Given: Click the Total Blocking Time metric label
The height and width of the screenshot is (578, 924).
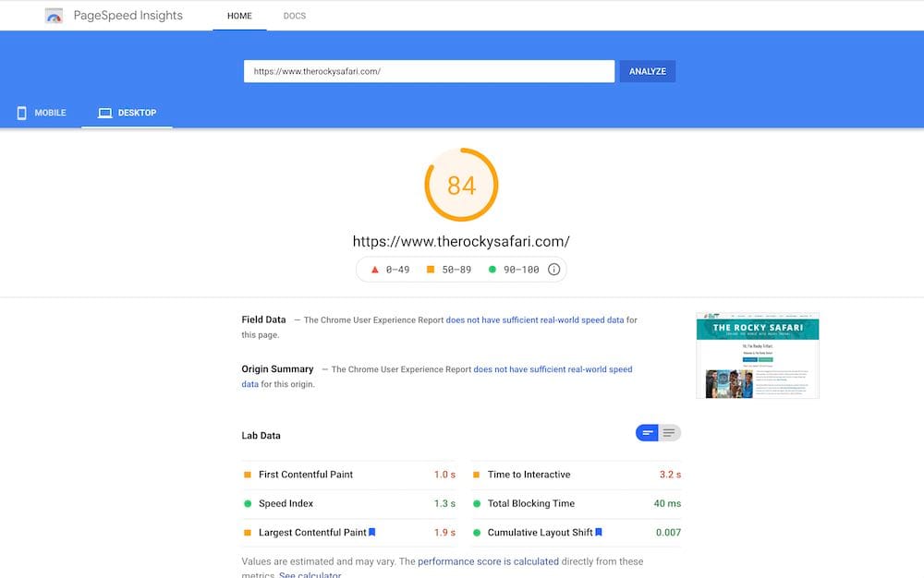Looking at the screenshot, I should (x=531, y=503).
